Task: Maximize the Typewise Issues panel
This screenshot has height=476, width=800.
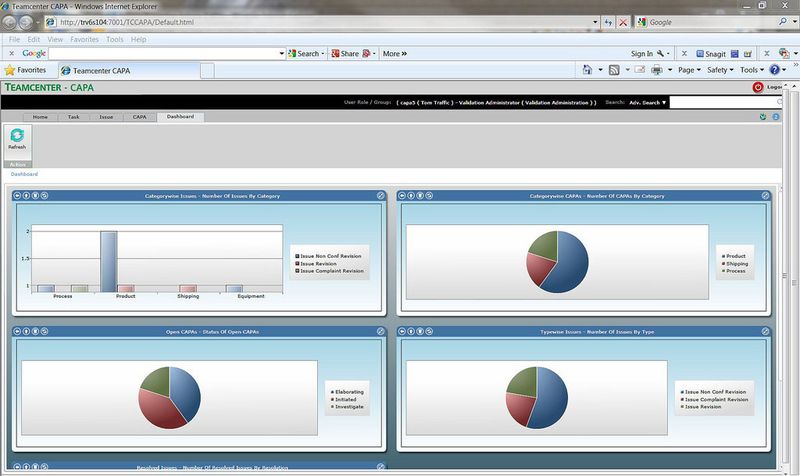Action: [x=765, y=331]
